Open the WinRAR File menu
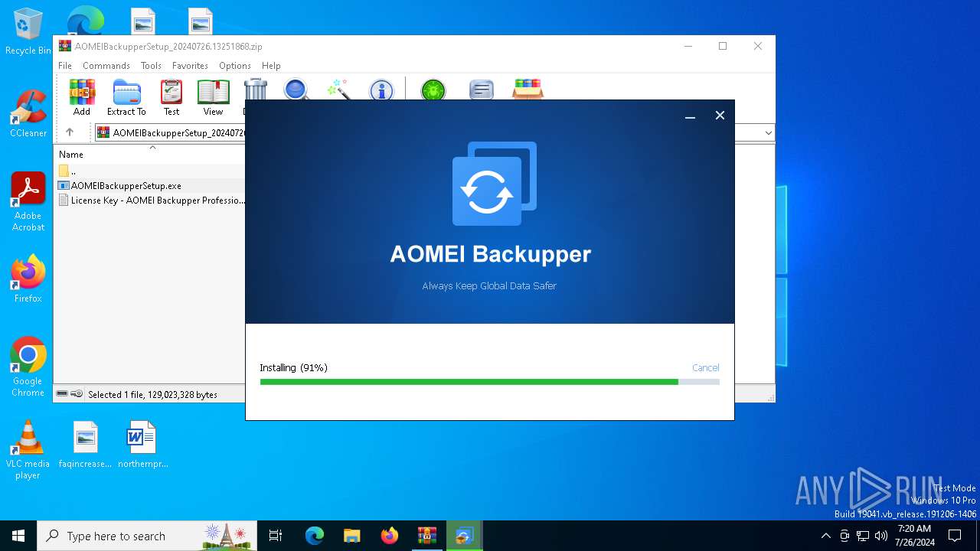 click(x=65, y=66)
